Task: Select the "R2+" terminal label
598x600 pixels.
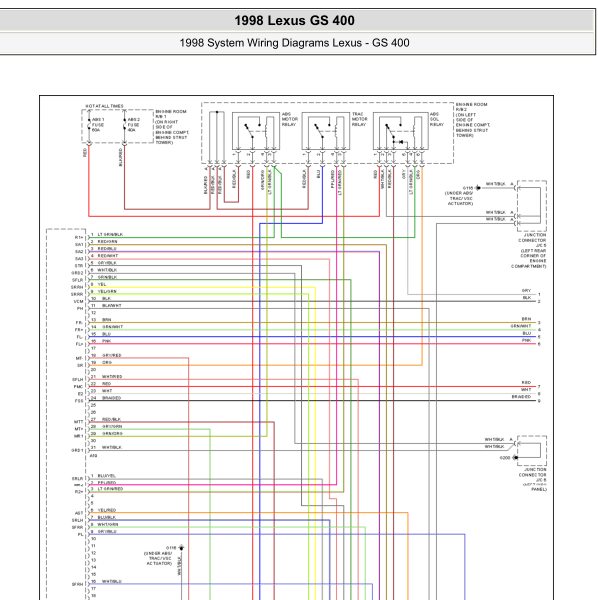Action: click(x=79, y=492)
